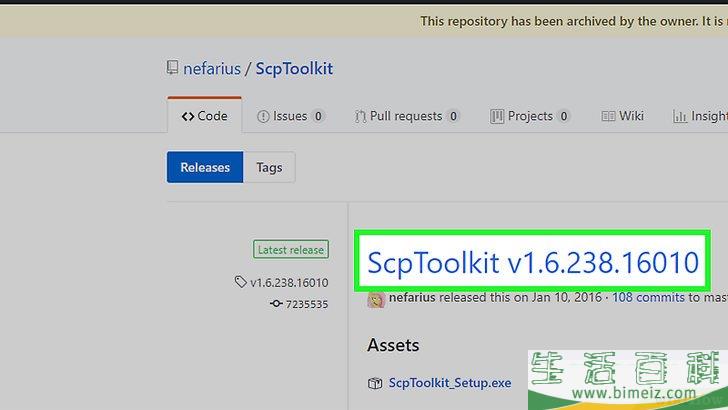
Task: Switch to the Code tab
Action: 204,116
